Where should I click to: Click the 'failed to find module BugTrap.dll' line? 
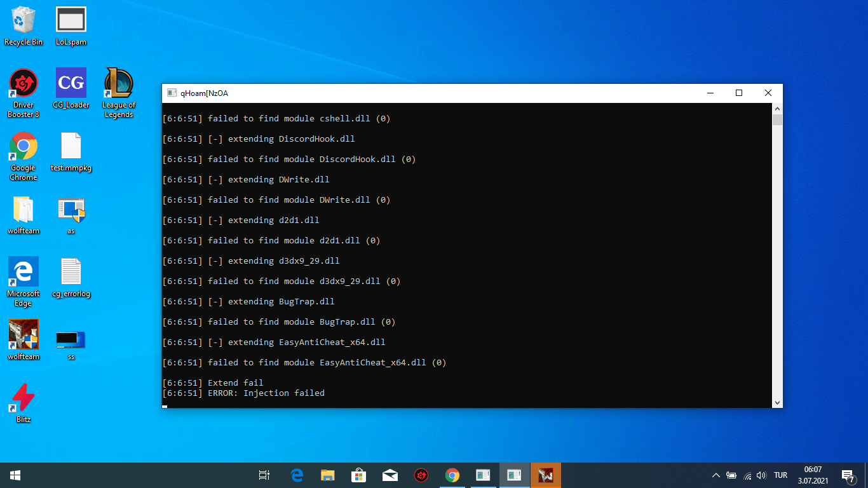click(x=278, y=322)
